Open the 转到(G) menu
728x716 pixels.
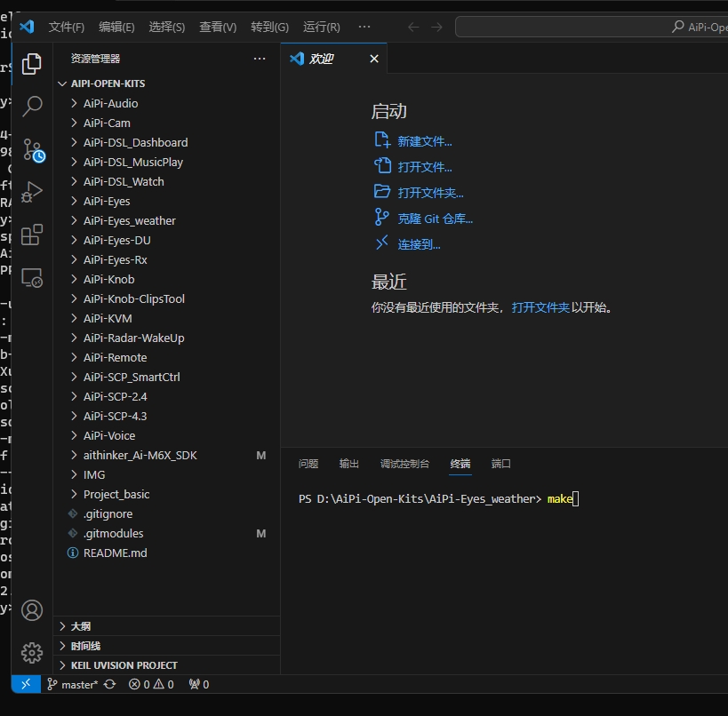269,27
